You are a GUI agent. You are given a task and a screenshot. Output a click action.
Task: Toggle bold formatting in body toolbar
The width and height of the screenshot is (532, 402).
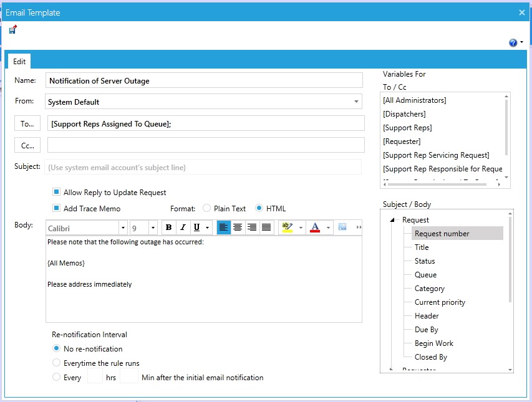[x=168, y=227]
